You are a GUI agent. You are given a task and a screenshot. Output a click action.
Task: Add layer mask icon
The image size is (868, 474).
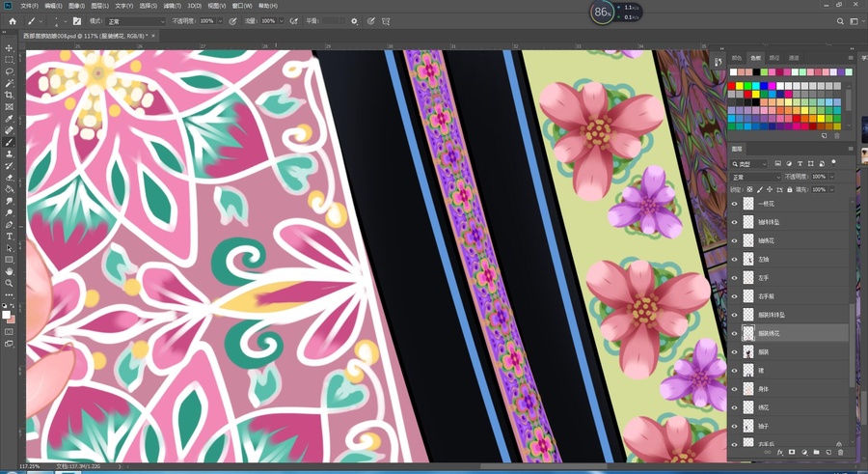pos(792,453)
